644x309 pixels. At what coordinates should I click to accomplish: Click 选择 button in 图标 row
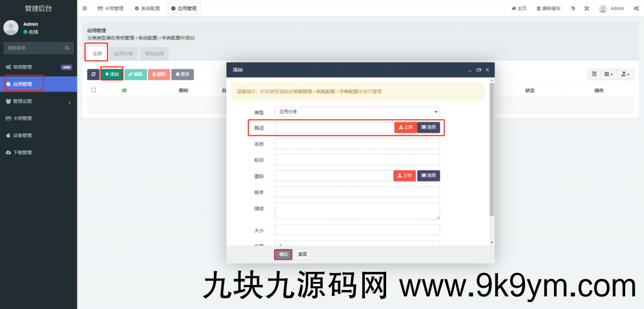(429, 176)
